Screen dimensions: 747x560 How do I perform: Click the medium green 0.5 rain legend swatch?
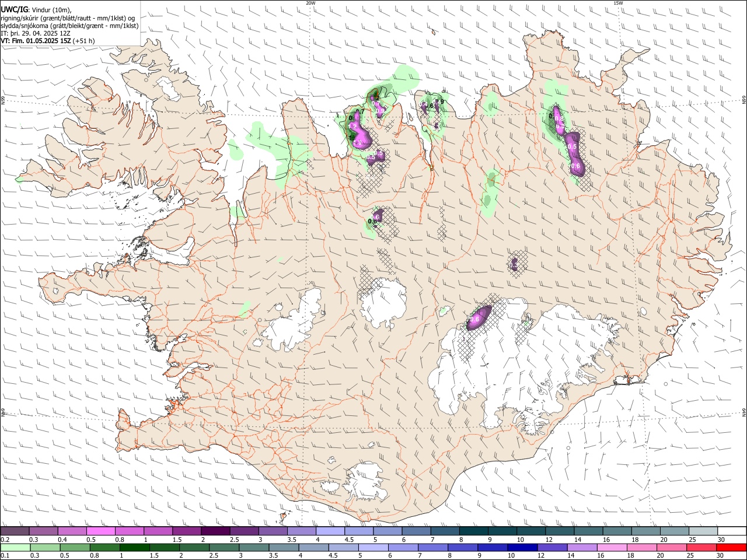point(75,547)
